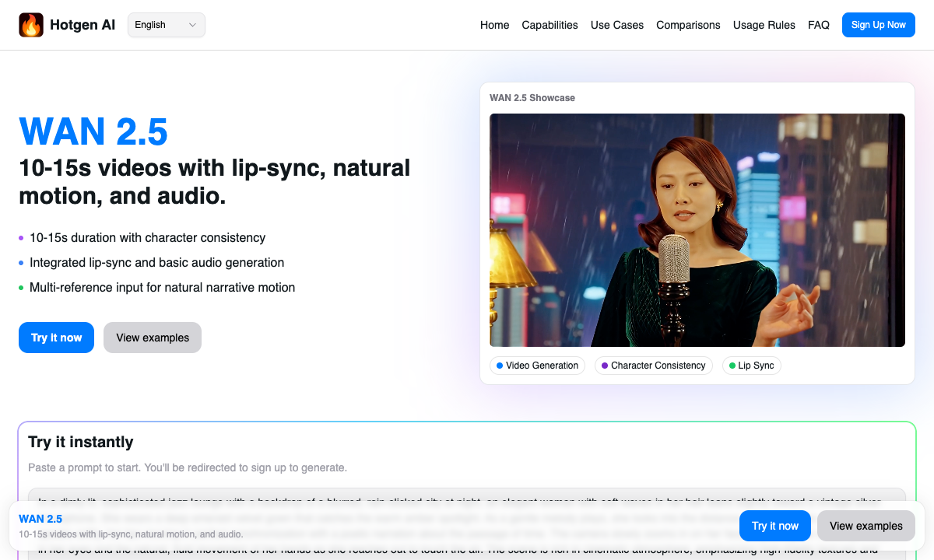
Task: Select the Character Consistency tag
Action: (x=653, y=366)
